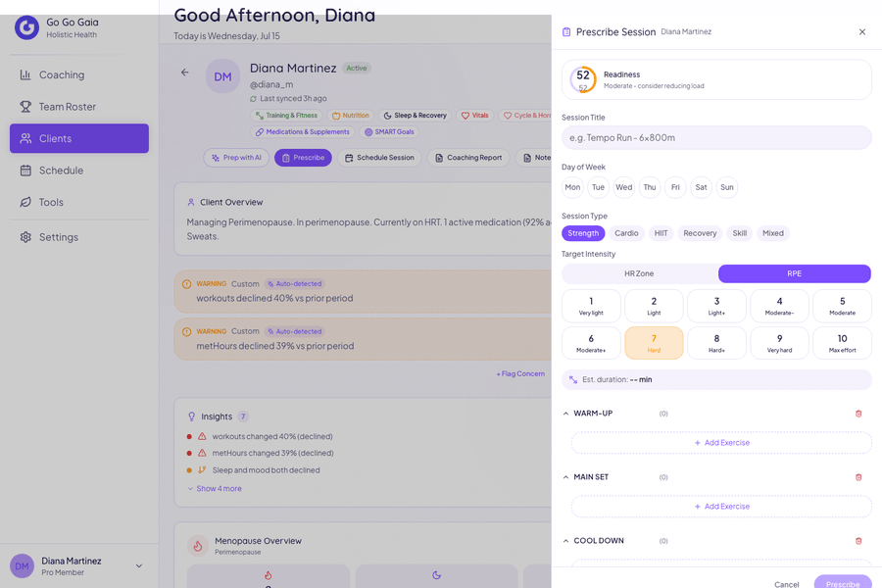Collapse the WARM-UP section chevron

click(565, 414)
